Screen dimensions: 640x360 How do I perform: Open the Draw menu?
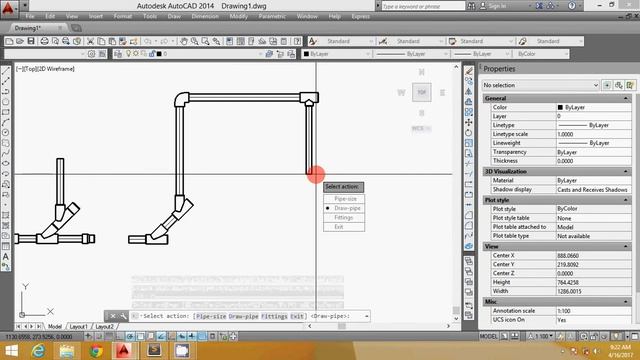click(x=174, y=16)
